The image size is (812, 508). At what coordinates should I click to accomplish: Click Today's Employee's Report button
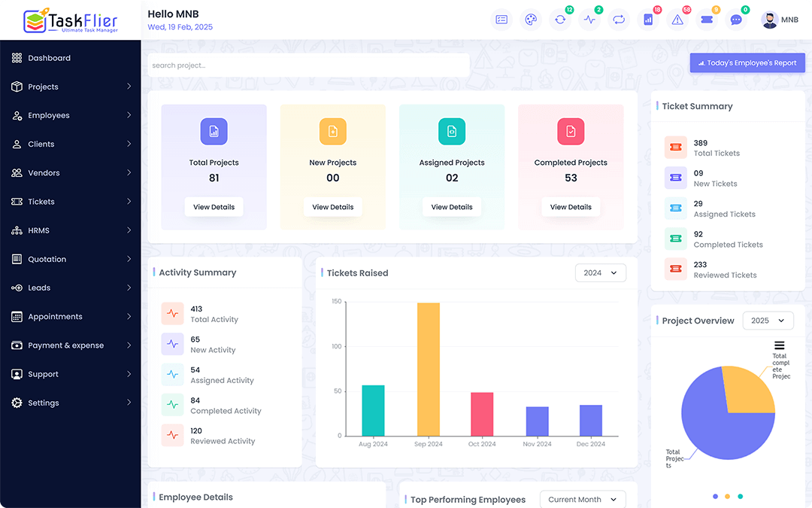[747, 63]
